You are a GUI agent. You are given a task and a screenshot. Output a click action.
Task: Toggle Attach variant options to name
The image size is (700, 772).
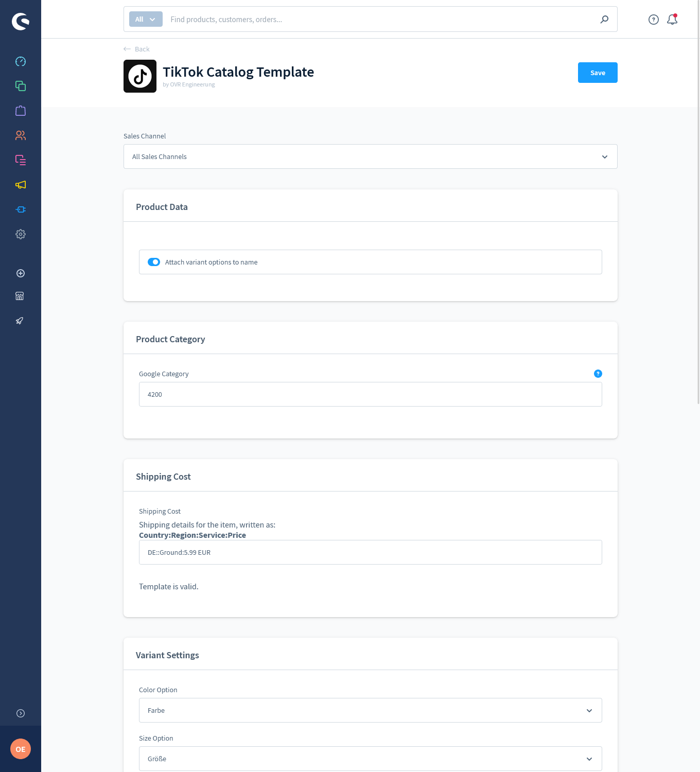pos(154,262)
